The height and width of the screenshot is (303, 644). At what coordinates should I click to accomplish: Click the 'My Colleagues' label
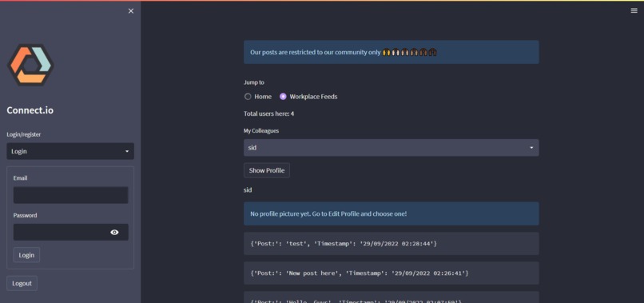(261, 131)
